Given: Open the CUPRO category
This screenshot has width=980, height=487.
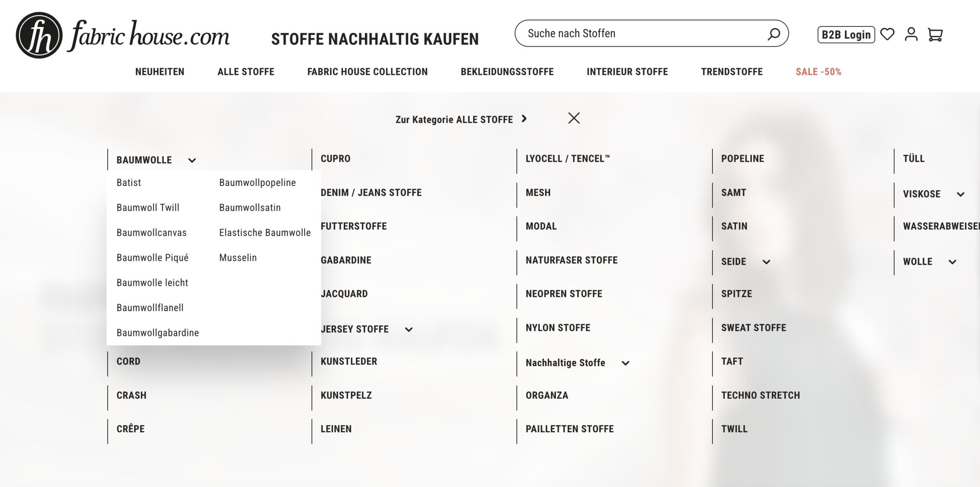Looking at the screenshot, I should (335, 158).
